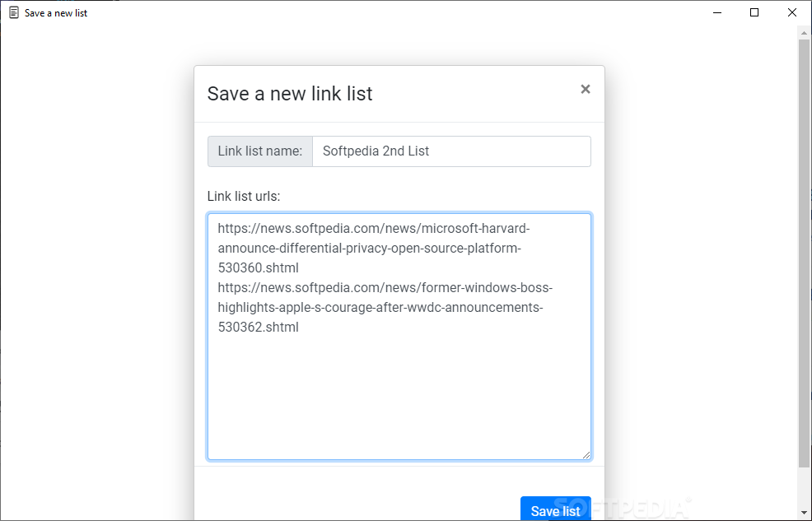The height and width of the screenshot is (530, 812).
Task: Close the Save a new list window
Action: (792, 13)
